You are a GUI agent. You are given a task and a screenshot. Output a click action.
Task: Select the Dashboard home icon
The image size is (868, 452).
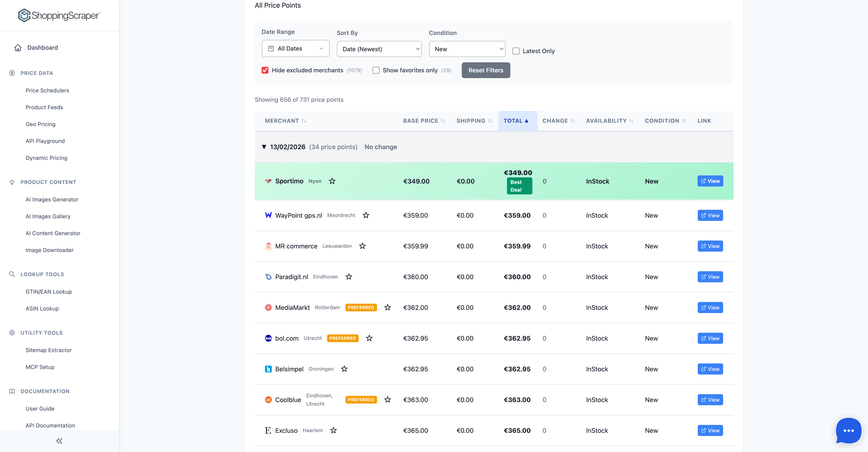[x=18, y=48]
